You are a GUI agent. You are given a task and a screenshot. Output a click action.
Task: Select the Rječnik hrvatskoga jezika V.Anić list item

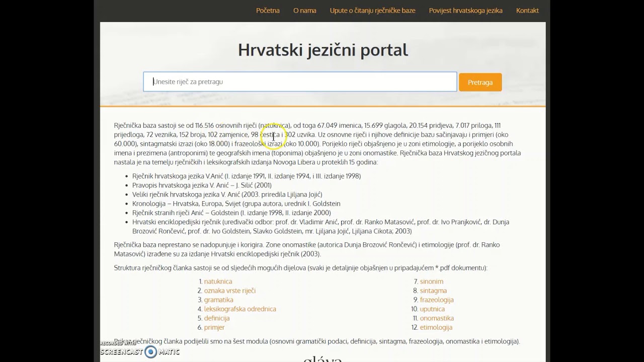click(247, 176)
